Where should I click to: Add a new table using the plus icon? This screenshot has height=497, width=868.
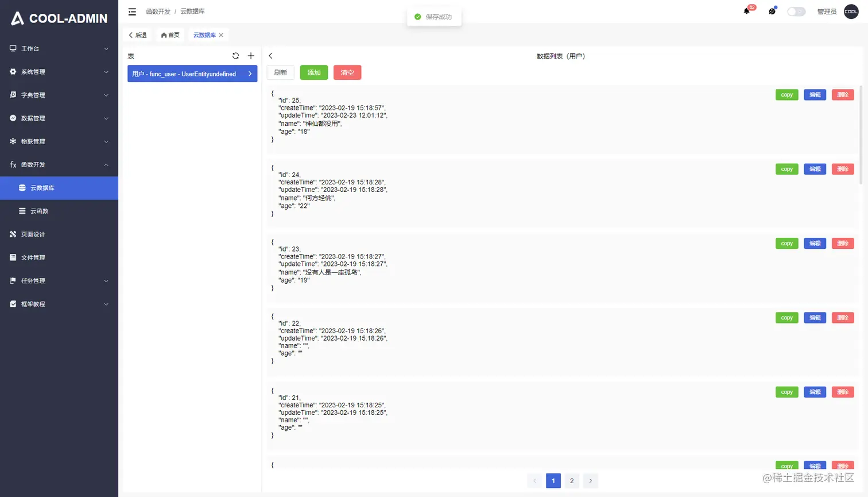(x=250, y=56)
